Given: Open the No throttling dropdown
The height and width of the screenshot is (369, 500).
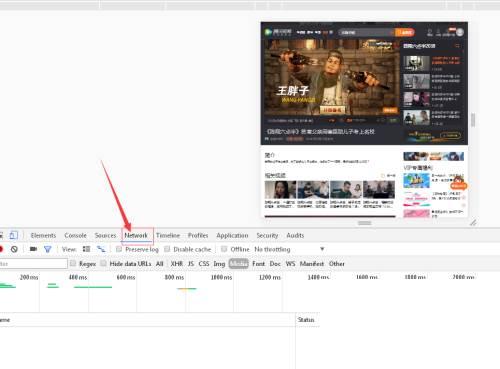Looking at the screenshot, I should [289, 249].
